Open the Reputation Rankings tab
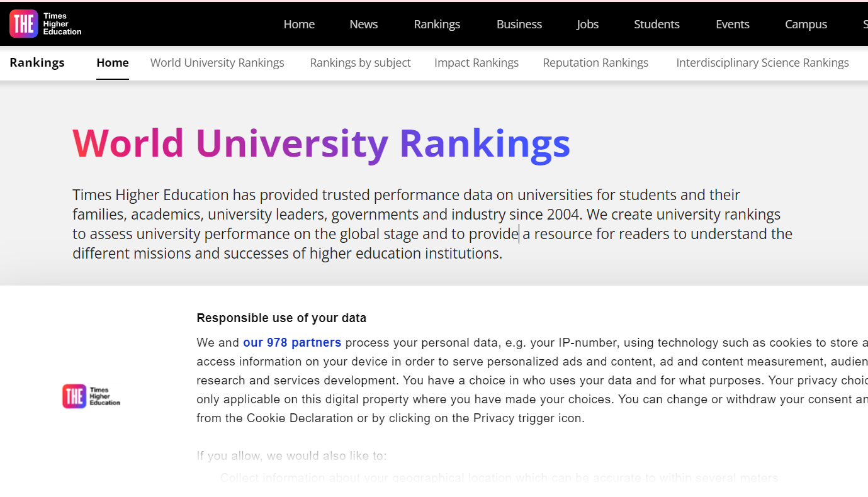The width and height of the screenshot is (868, 497). [595, 63]
